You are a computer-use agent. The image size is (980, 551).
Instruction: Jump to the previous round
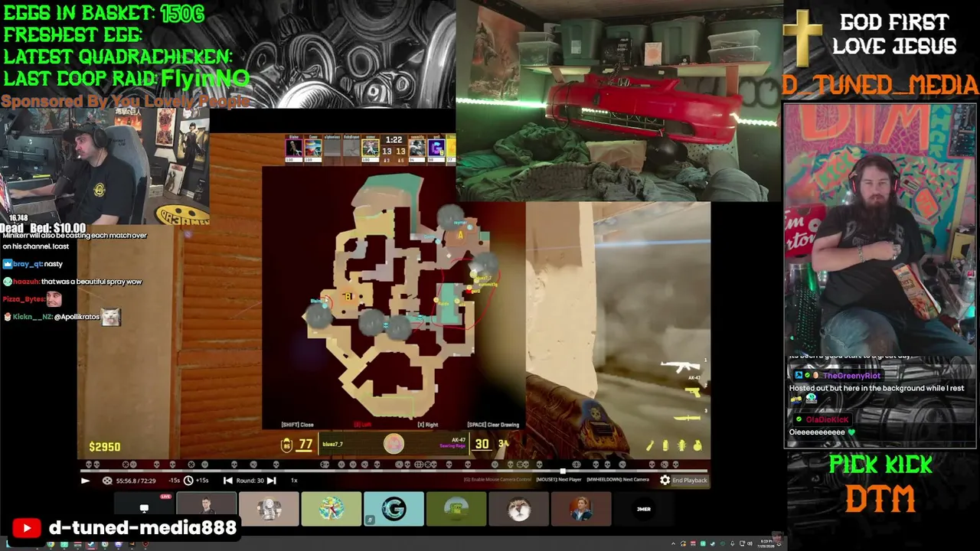[x=227, y=481]
